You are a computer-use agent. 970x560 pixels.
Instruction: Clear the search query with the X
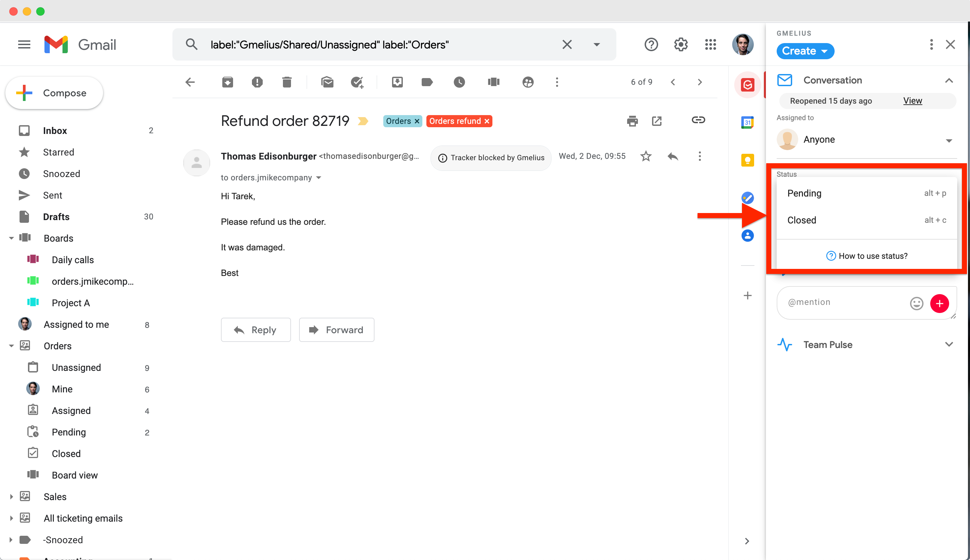567,45
